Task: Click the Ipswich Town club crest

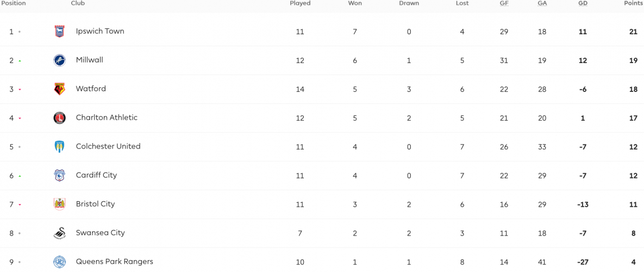Action: (x=60, y=31)
